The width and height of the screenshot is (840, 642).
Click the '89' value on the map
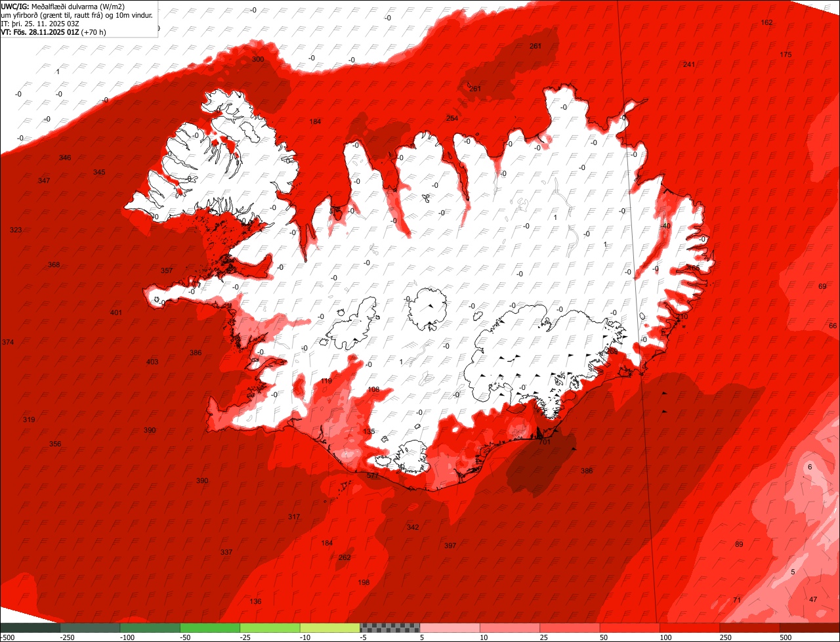(x=739, y=544)
